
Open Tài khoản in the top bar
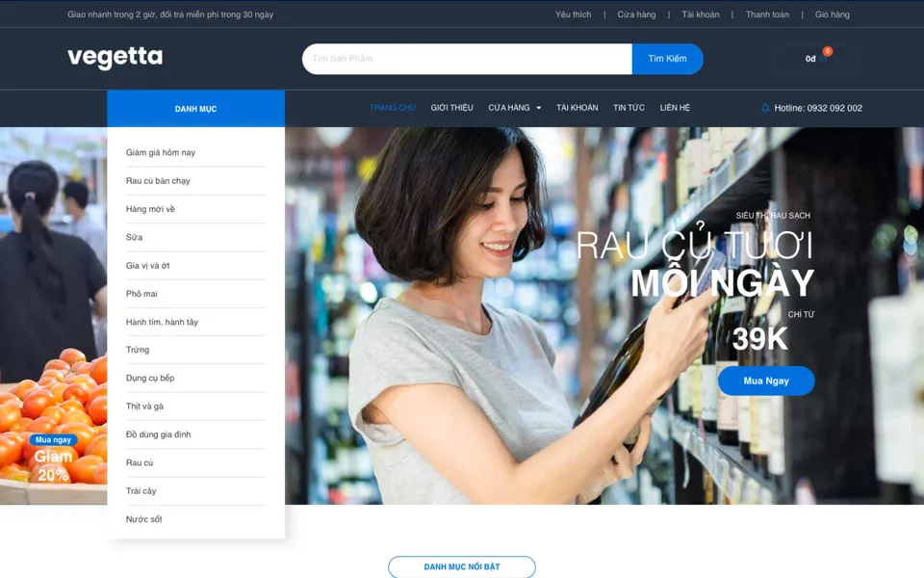(701, 14)
